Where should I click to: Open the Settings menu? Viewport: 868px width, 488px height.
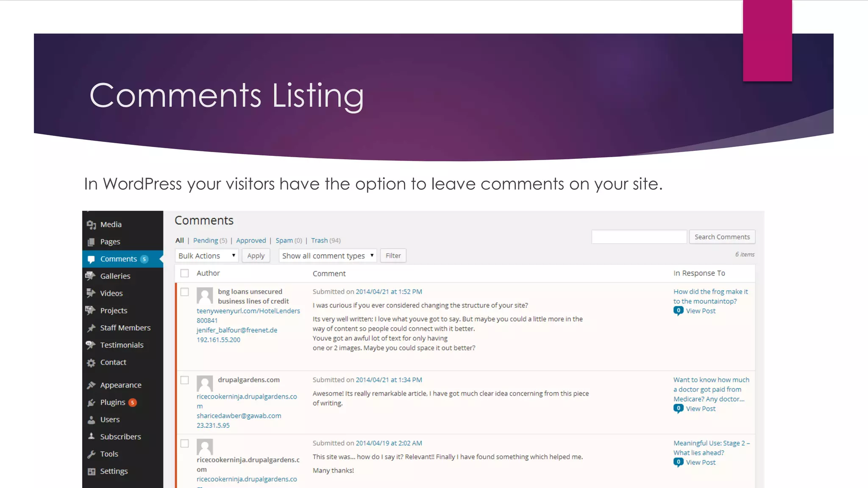[x=114, y=471]
